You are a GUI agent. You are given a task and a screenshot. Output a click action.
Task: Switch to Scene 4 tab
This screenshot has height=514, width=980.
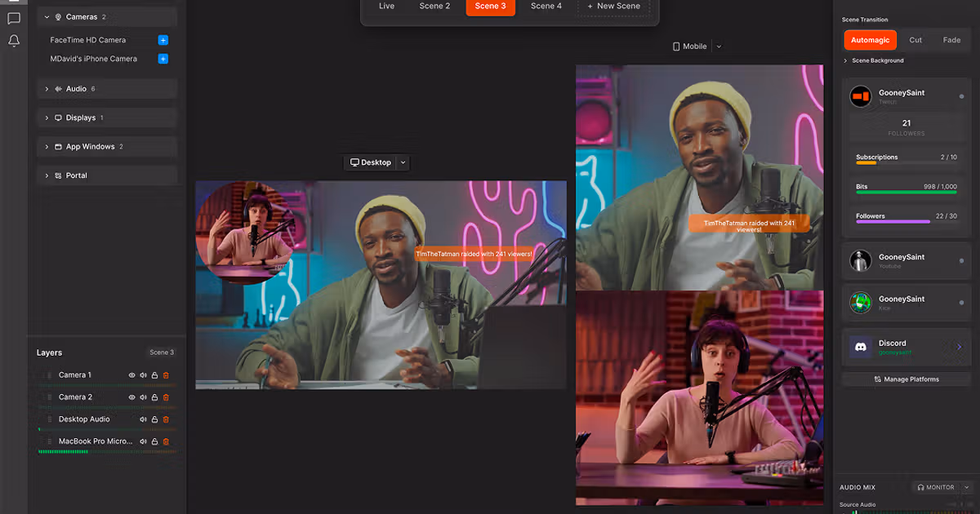546,7
